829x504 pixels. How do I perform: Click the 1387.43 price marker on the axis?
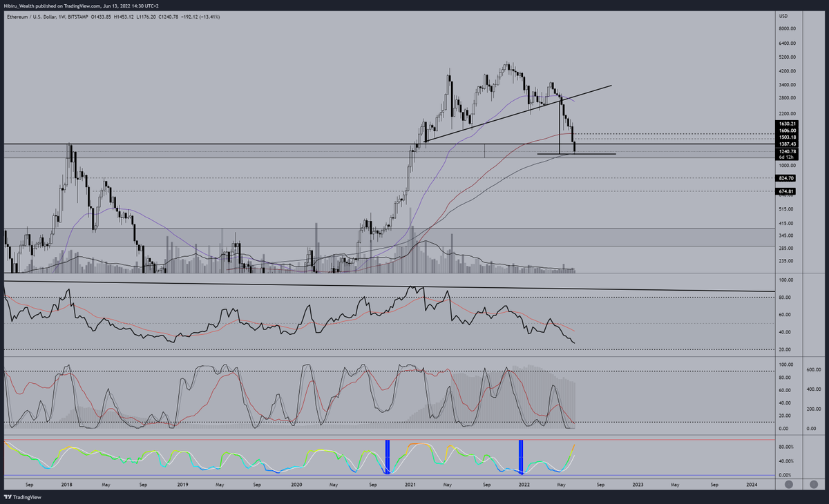click(x=788, y=145)
